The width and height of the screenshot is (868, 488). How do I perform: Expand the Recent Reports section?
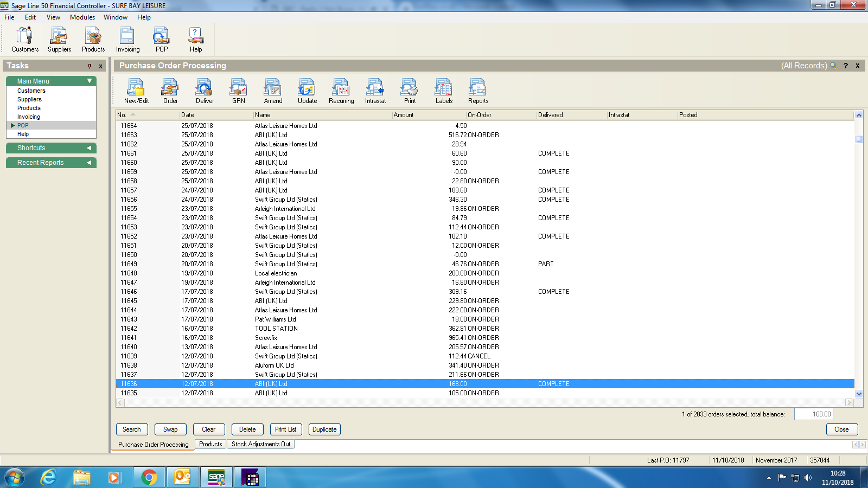click(89, 163)
